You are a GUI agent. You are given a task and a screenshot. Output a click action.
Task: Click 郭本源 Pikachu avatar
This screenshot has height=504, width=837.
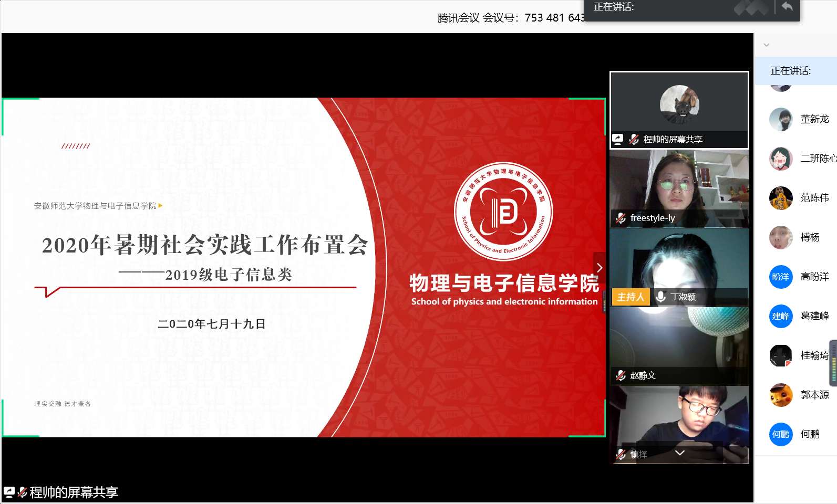(781, 395)
